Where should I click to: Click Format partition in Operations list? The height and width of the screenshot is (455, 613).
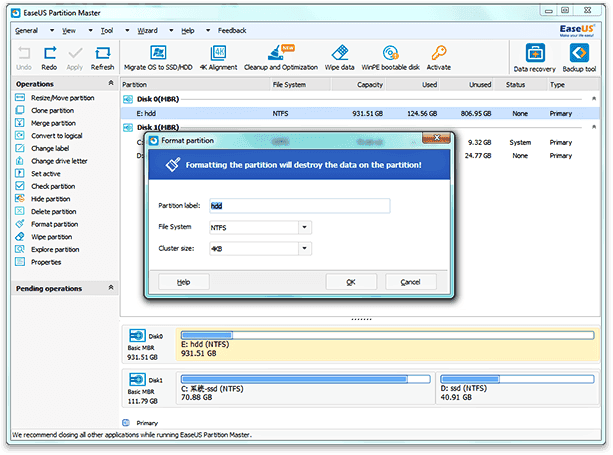[x=47, y=224]
